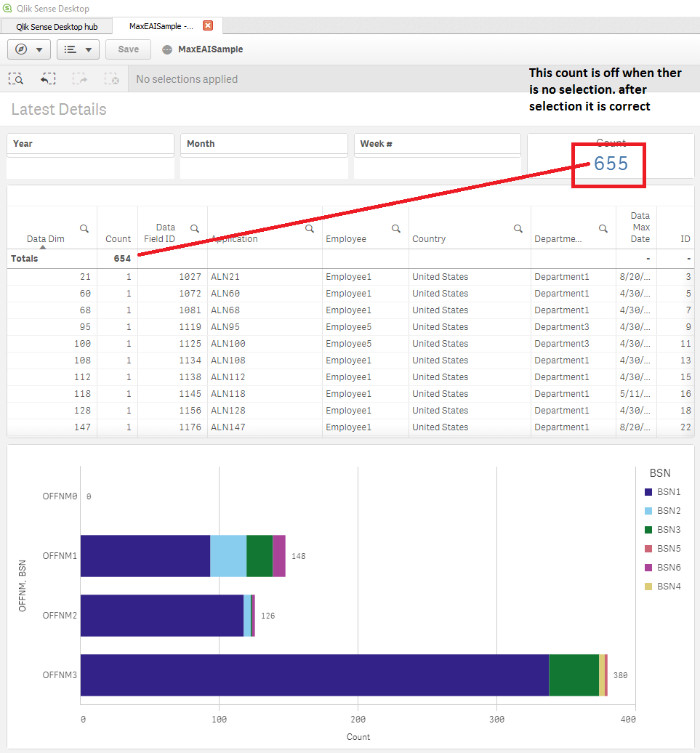Expand the global menu list dropdown
The image size is (700, 753).
[78, 49]
